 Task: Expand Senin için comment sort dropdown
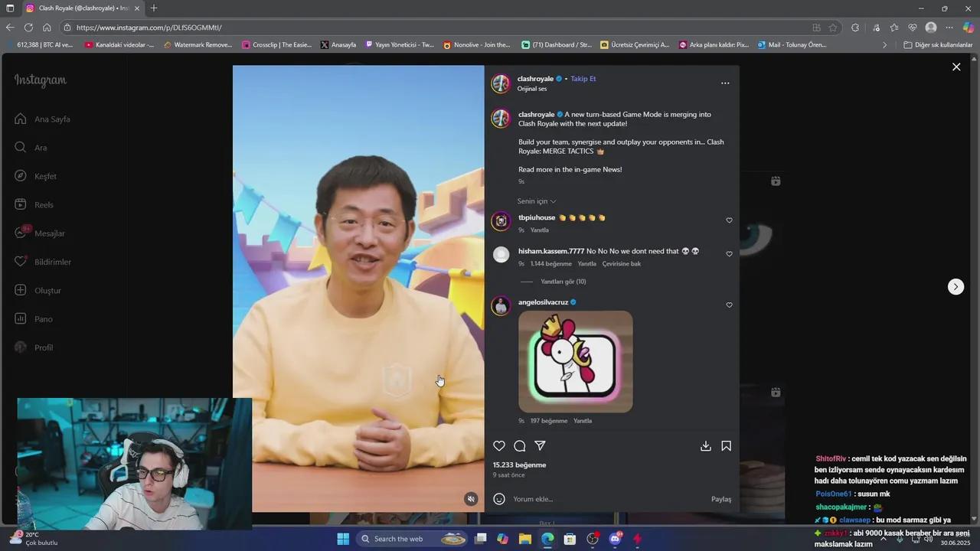tap(537, 201)
